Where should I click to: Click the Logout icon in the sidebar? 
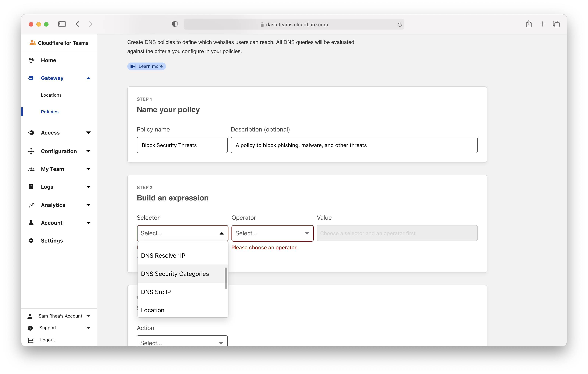31,340
